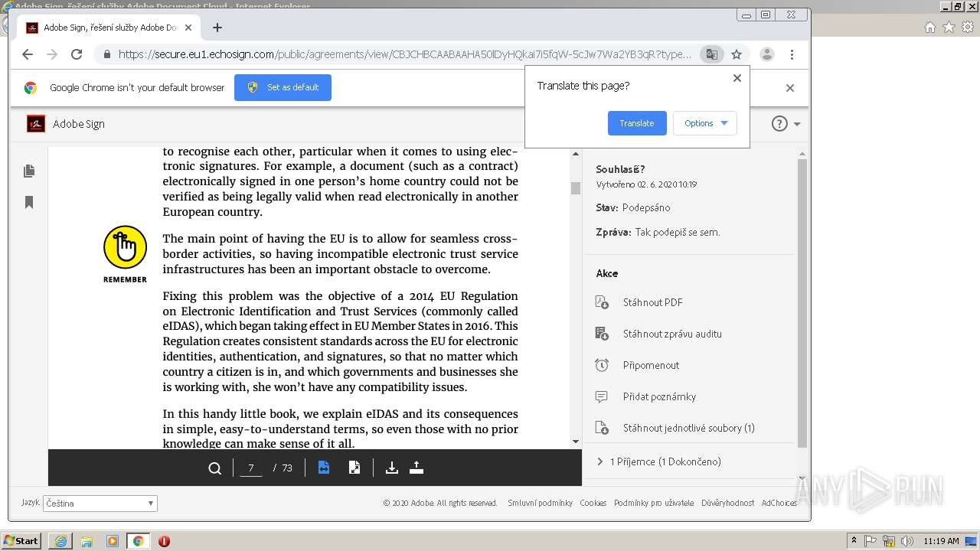
Task: Open Internet Explorer from taskbar
Action: [x=60, y=541]
